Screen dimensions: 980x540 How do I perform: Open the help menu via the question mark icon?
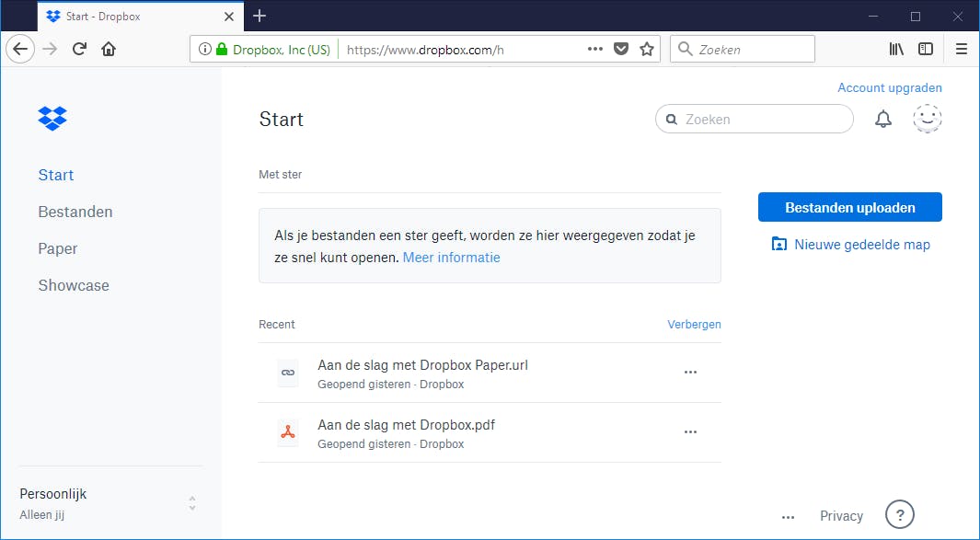899,514
